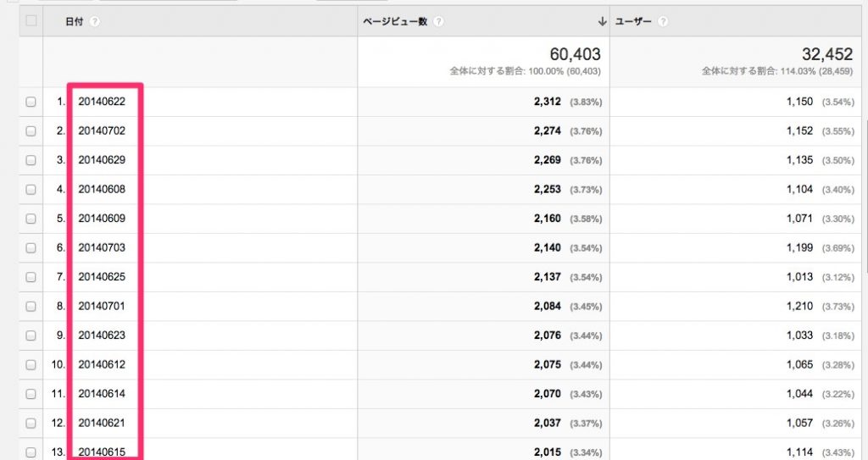Sort by ユーザー column header

[633, 21]
